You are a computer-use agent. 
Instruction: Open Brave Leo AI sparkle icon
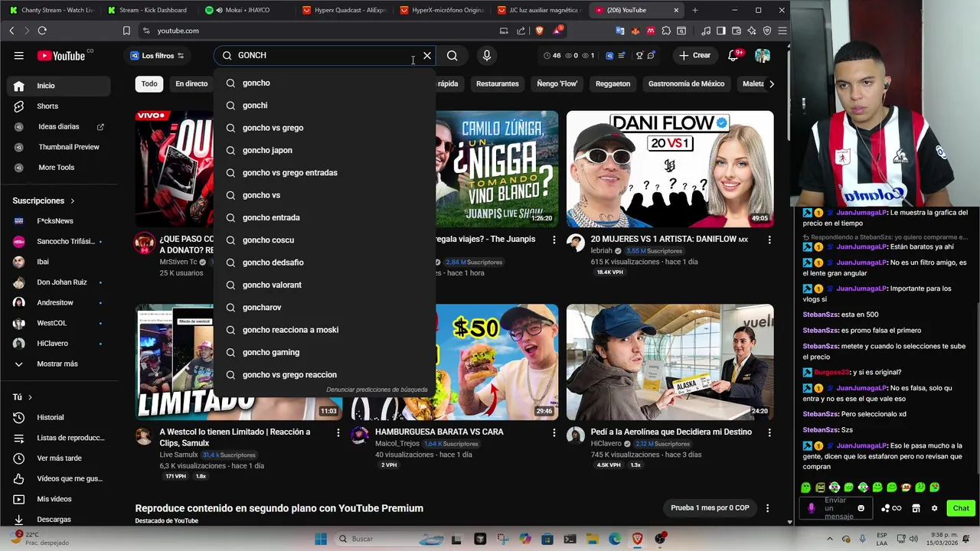[x=751, y=31]
